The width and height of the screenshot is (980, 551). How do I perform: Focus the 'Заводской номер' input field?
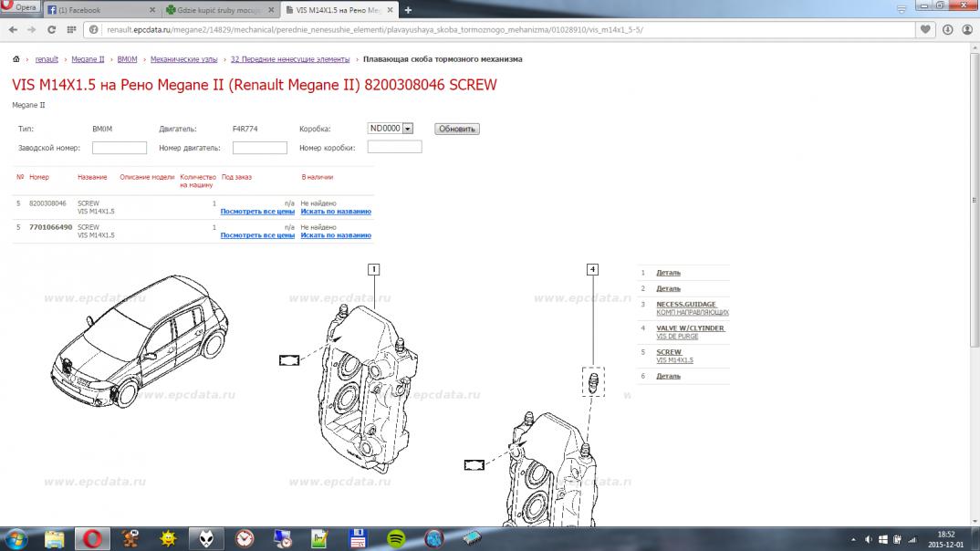[x=120, y=148]
